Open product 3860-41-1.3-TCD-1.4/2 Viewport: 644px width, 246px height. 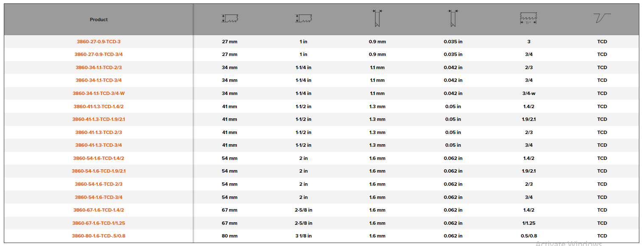point(98,106)
